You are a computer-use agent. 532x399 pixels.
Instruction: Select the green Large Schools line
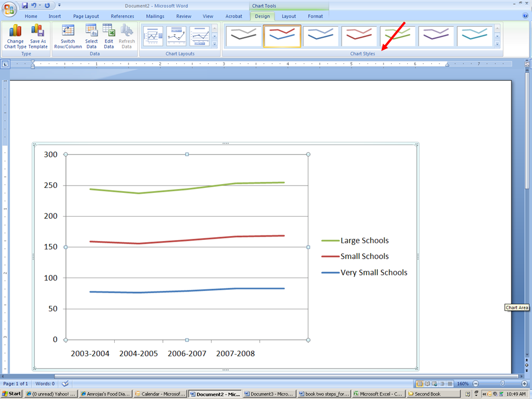pyautogui.click(x=187, y=188)
